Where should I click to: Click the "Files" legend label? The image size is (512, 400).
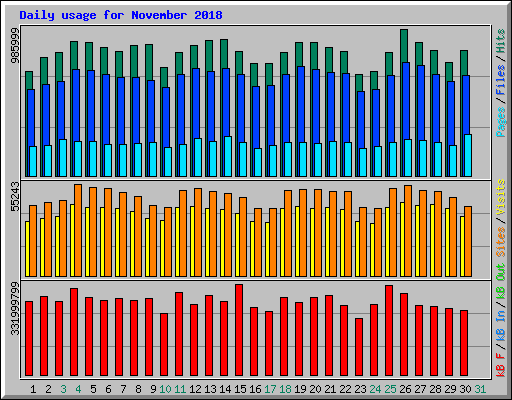pos(501,80)
